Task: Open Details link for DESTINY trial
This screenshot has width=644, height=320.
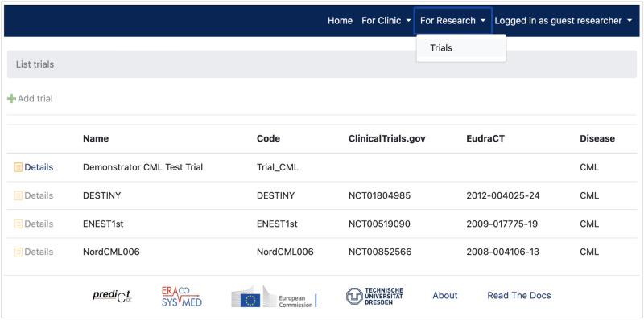Action: 39,195
